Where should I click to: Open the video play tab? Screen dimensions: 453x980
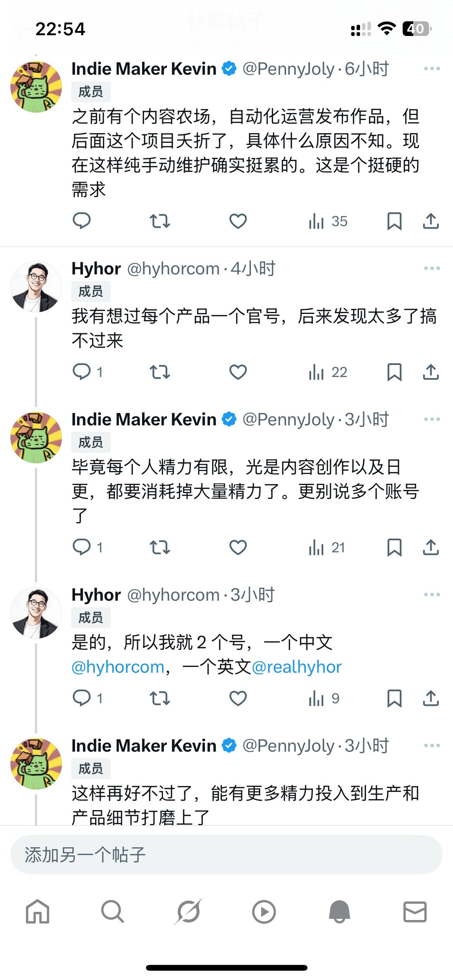264,912
